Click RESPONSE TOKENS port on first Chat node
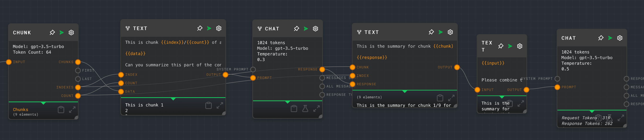The width and height of the screenshot is (644, 140). (x=322, y=95)
